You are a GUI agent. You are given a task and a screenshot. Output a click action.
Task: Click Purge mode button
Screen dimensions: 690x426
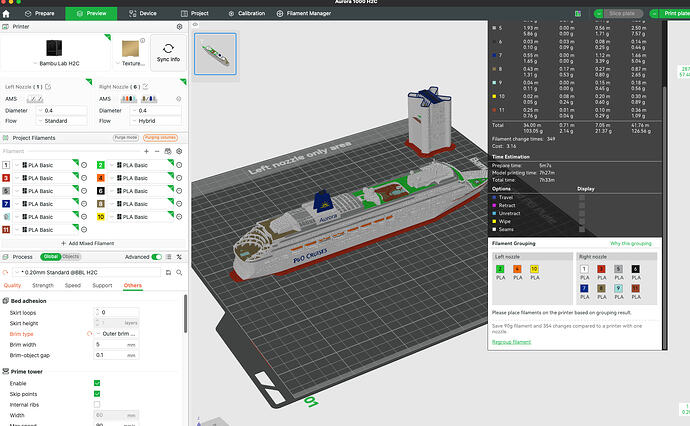click(126, 138)
